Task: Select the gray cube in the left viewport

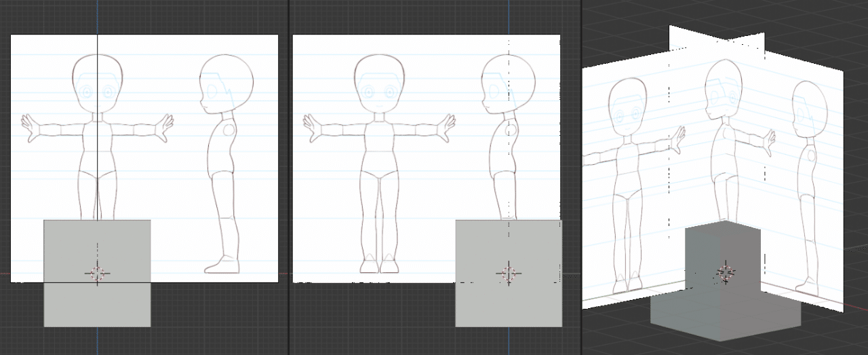Action: pos(97,274)
